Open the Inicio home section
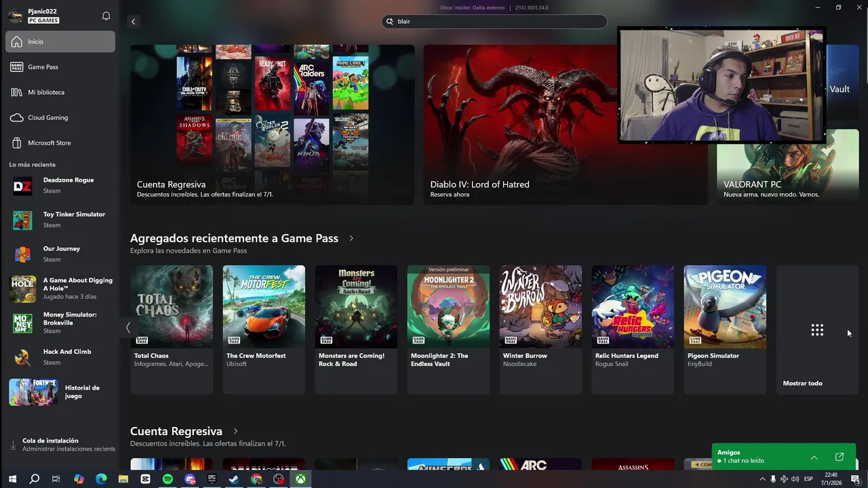The image size is (868, 488). 60,41
